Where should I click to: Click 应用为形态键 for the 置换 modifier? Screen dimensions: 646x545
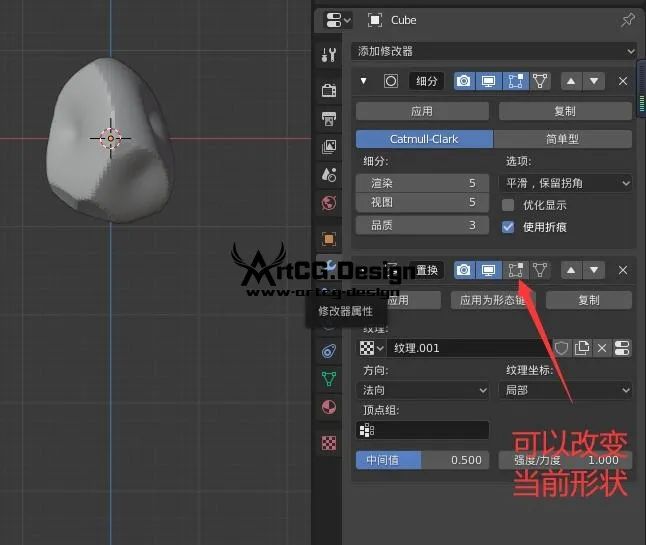click(x=493, y=300)
